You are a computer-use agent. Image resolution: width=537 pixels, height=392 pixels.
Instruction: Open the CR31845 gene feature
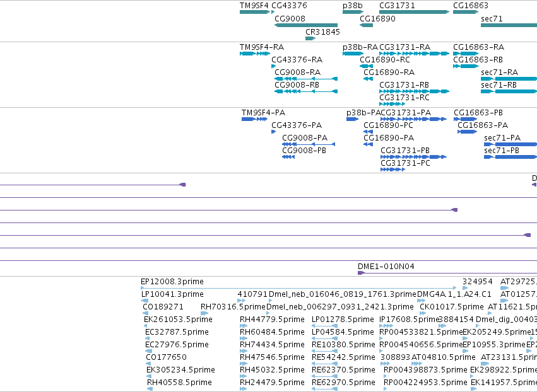click(x=310, y=38)
